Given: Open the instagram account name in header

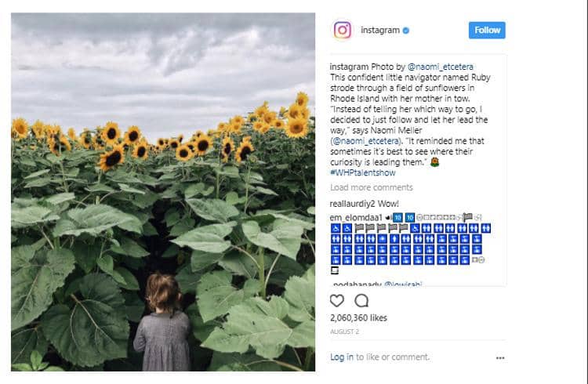Looking at the screenshot, I should 380,31.
